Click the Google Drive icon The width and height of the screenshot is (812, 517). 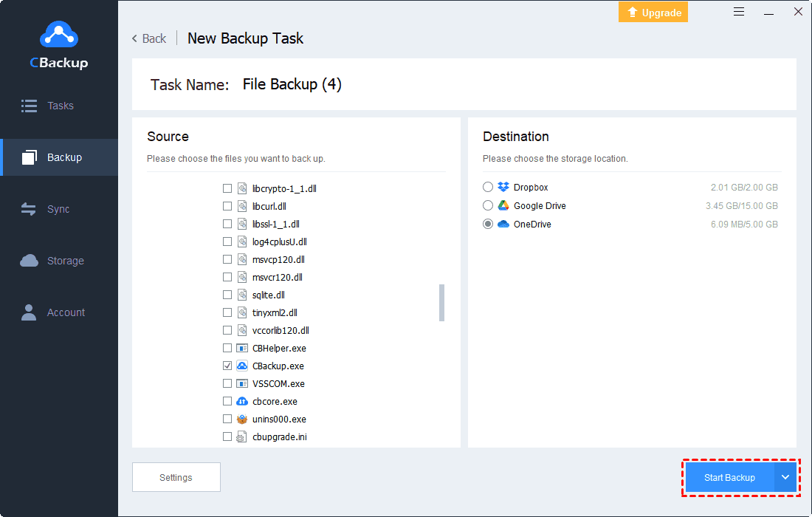503,206
